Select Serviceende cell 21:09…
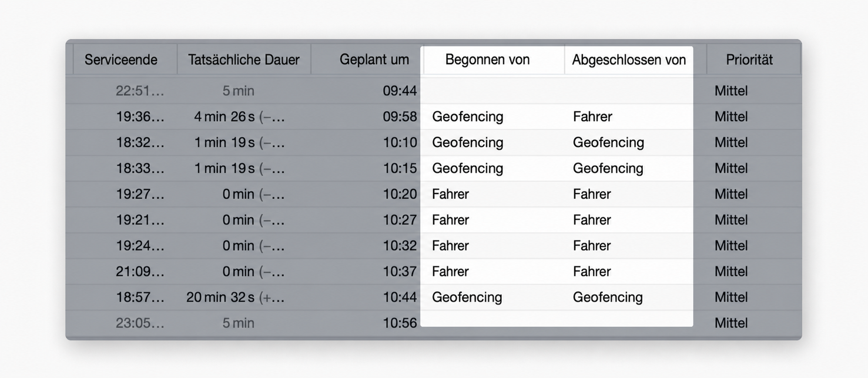This screenshot has width=868, height=378. 140,272
